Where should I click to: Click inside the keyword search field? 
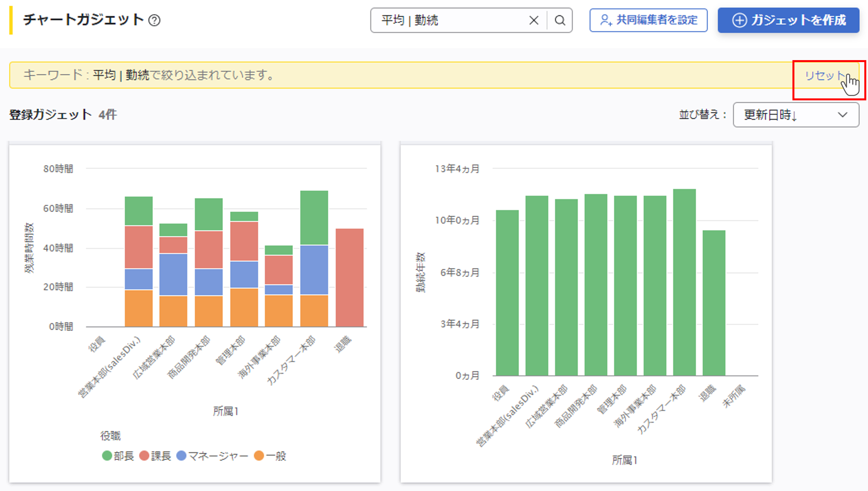coord(452,20)
